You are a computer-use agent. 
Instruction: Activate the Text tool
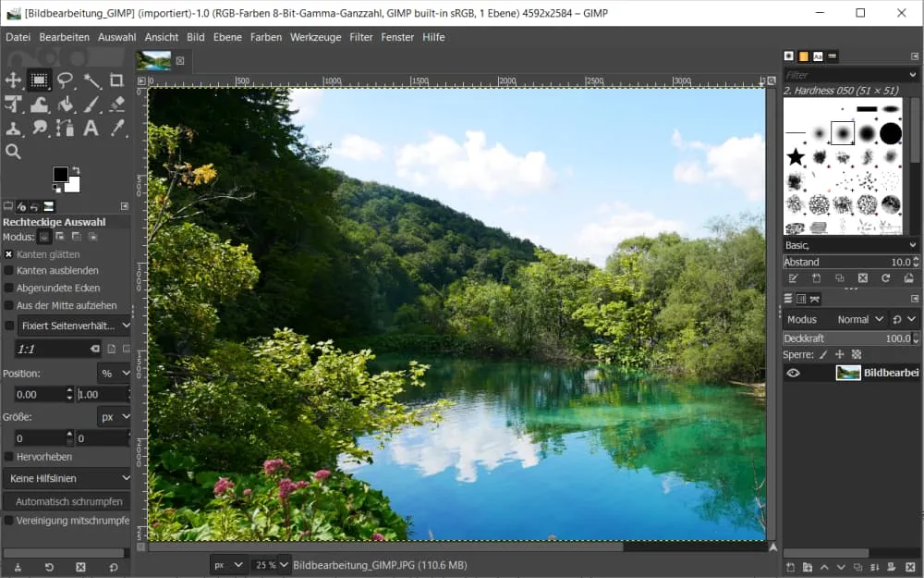point(90,128)
